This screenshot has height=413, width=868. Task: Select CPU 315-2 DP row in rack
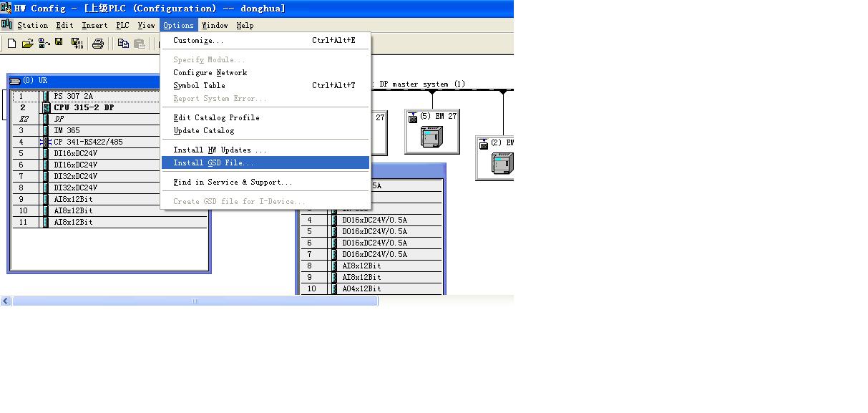click(86, 107)
